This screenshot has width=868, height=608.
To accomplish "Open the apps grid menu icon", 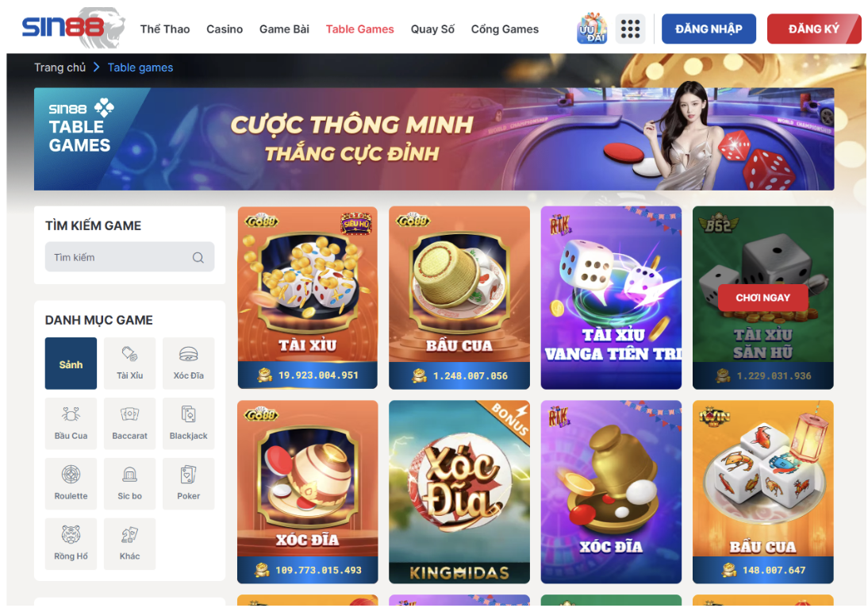I will click(630, 29).
